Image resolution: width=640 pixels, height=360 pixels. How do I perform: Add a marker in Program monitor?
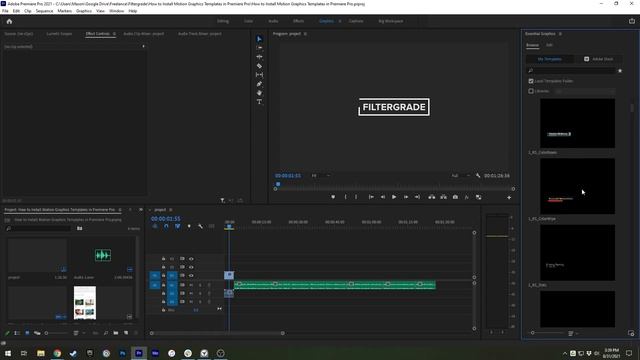(333, 197)
